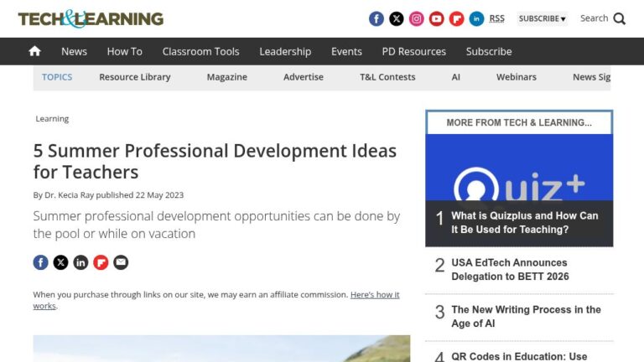The height and width of the screenshot is (362, 644).
Task: Open USA EdTech BETT 2026 article
Action: coord(510,269)
